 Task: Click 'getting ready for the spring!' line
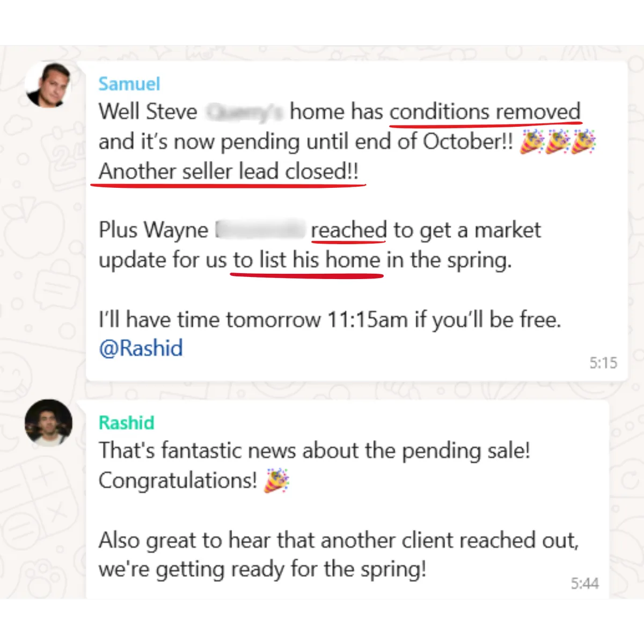291,569
